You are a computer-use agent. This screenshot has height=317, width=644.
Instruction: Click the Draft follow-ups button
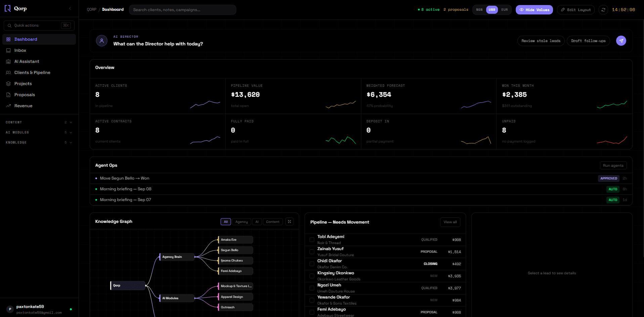pyautogui.click(x=588, y=41)
